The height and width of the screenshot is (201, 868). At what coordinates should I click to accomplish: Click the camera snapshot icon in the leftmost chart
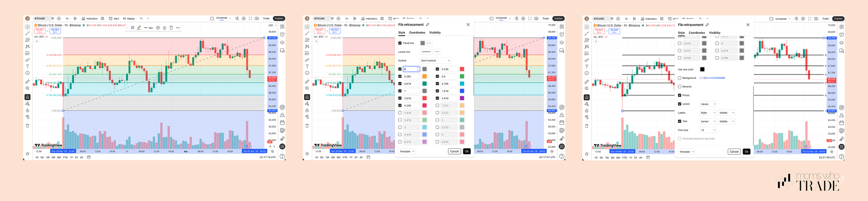point(257,19)
